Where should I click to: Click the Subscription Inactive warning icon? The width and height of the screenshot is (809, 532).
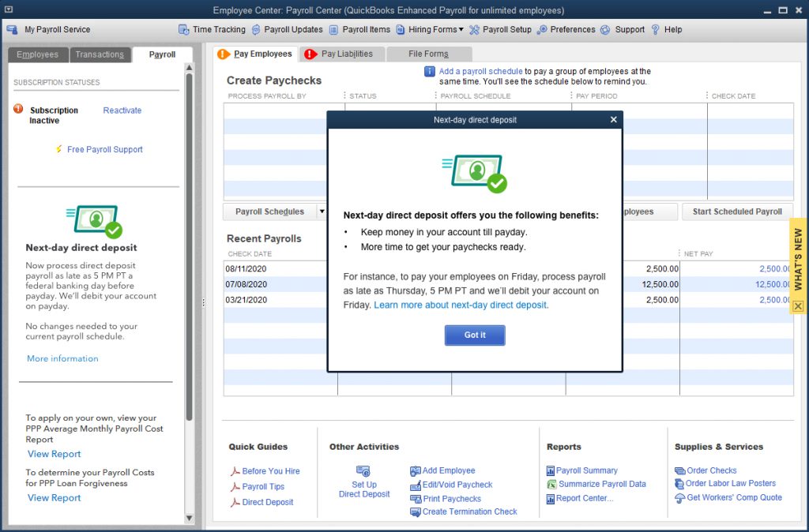[18, 109]
